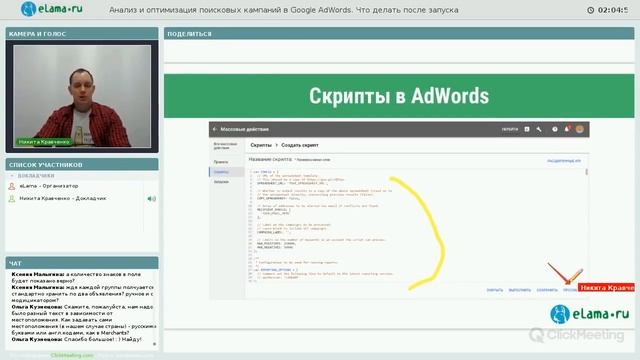The width and height of the screenshot is (640, 360).
Task: Click the Поделиться panel header
Action: click(399, 34)
